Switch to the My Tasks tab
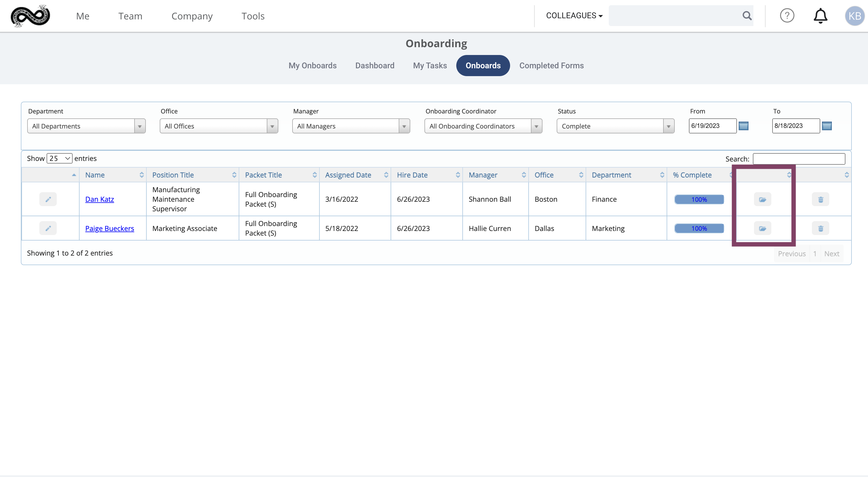868x477 pixels. tap(430, 65)
